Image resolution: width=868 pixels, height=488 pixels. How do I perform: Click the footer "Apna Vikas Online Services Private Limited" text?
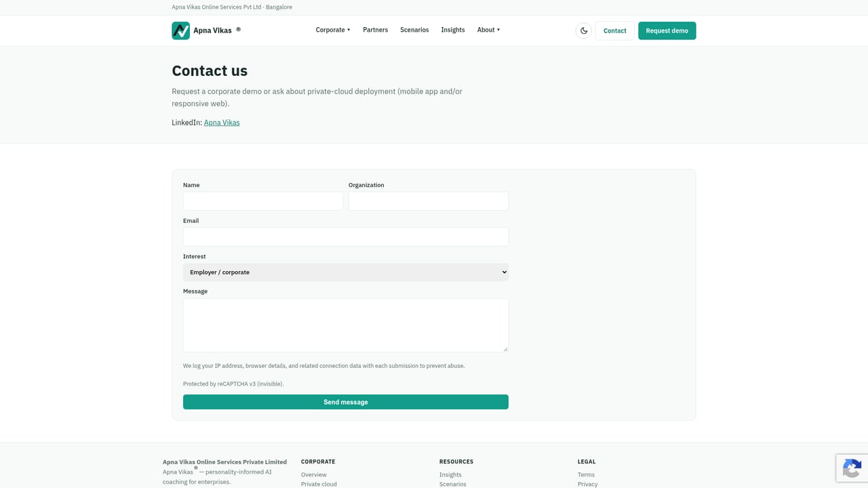tap(224, 462)
